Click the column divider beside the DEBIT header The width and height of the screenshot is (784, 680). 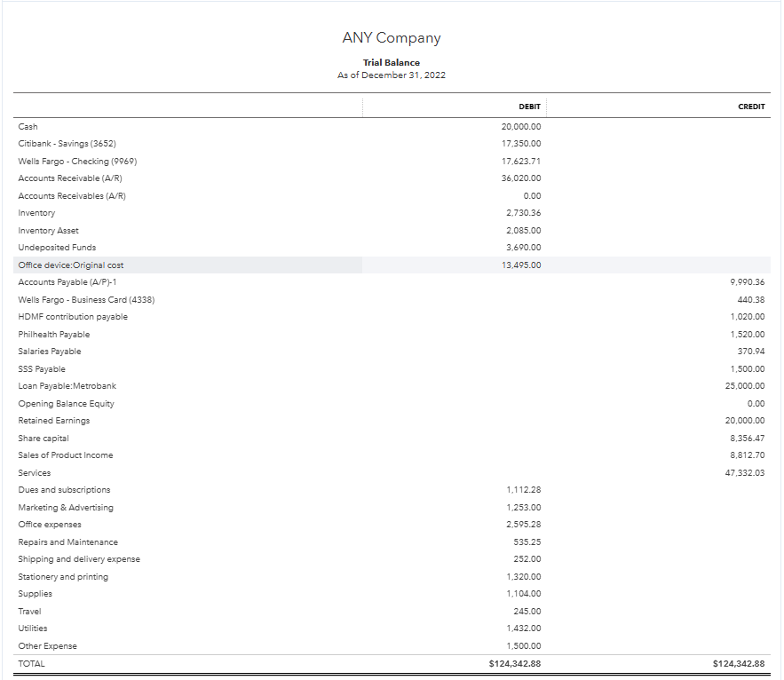[x=546, y=107]
